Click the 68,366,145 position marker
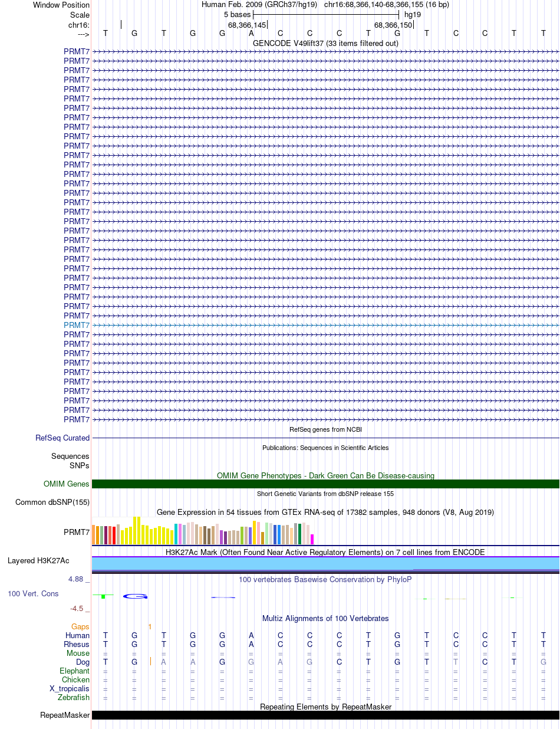Image resolution: width=560 pixels, height=729 pixels. 248,25
